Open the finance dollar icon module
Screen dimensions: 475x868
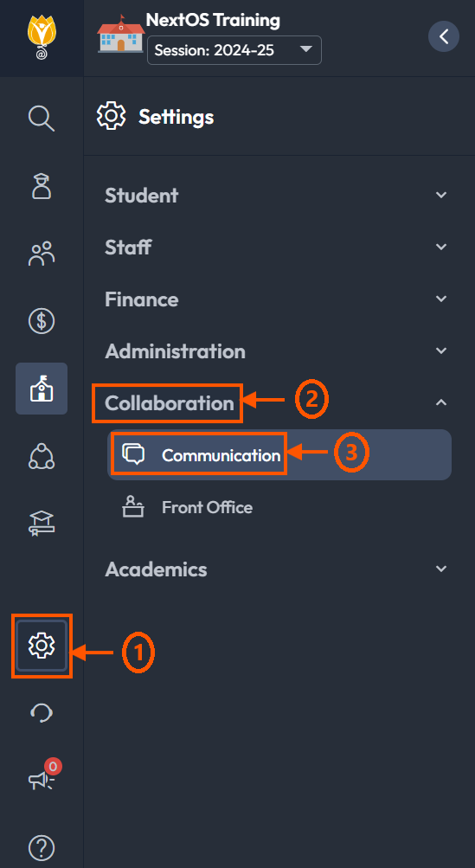pos(42,321)
